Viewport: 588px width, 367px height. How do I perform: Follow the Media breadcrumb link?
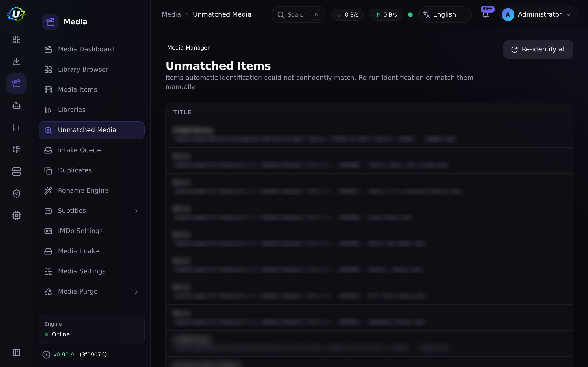pyautogui.click(x=171, y=14)
